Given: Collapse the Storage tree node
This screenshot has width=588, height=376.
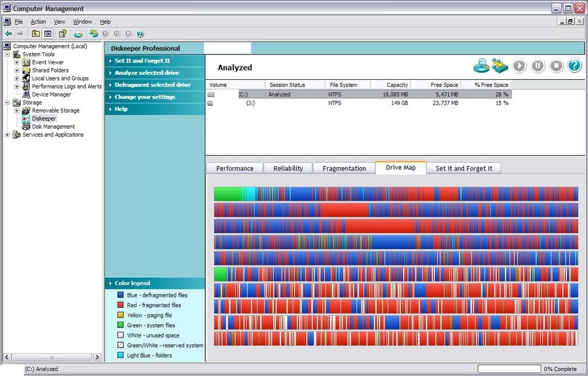Looking at the screenshot, I should point(7,102).
